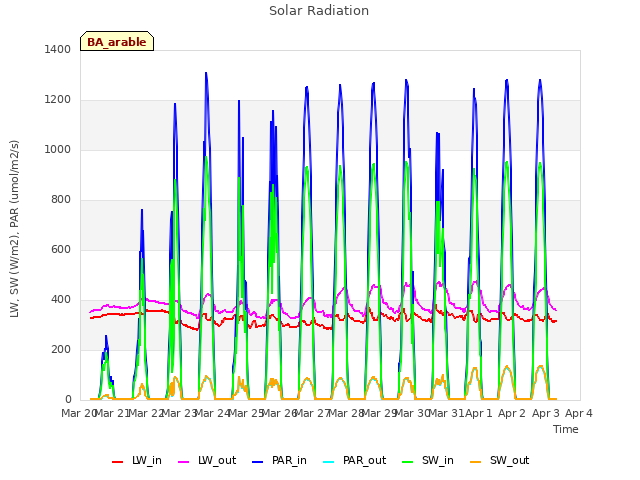Screen dimensions: 640x480
Task: Toggle the SW_in legend entry
Action: (x=428, y=461)
